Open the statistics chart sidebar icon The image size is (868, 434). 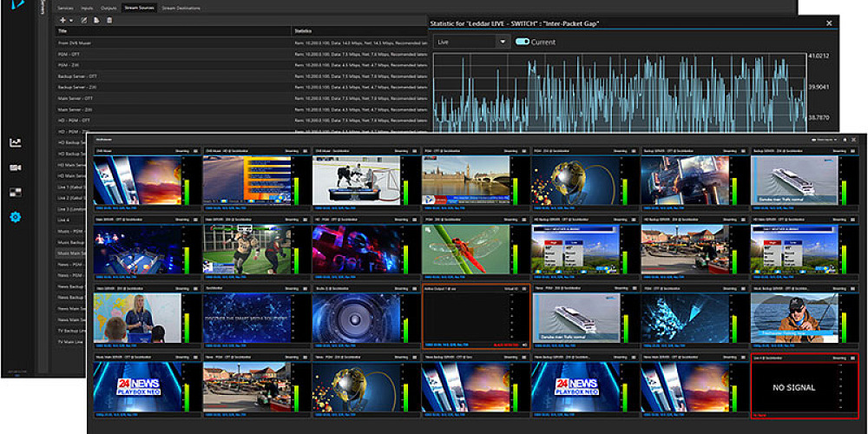(16, 142)
